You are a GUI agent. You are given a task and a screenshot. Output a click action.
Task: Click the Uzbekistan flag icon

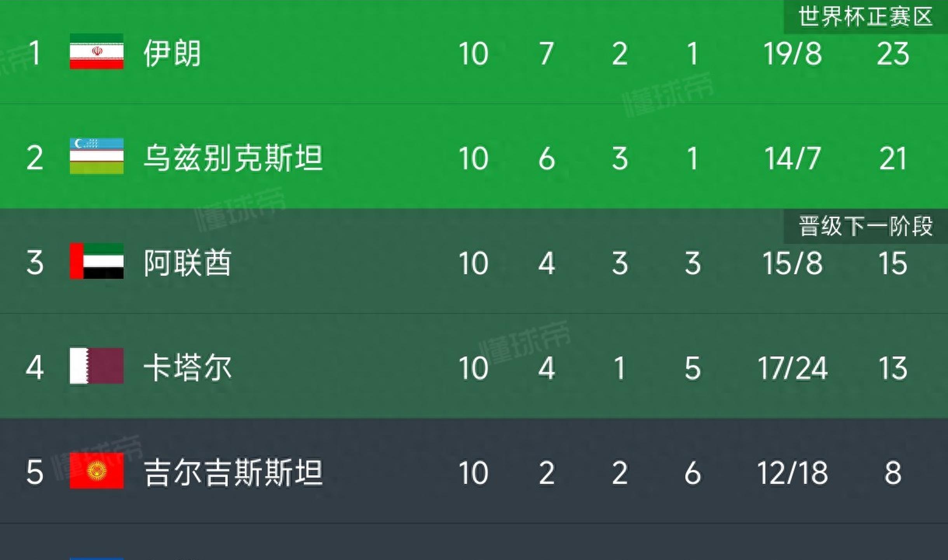[97, 156]
